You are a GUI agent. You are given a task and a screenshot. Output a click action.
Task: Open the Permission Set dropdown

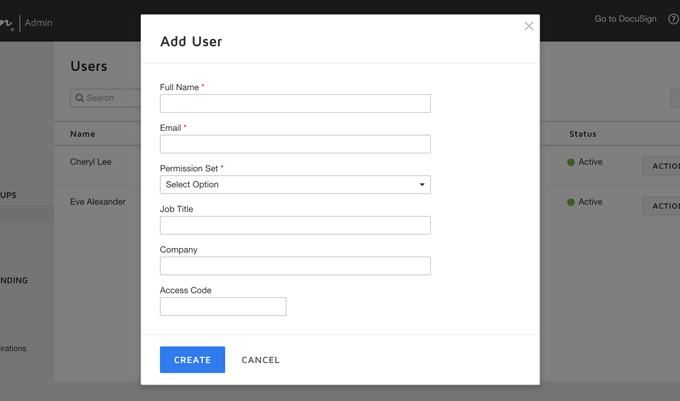pyautogui.click(x=295, y=185)
